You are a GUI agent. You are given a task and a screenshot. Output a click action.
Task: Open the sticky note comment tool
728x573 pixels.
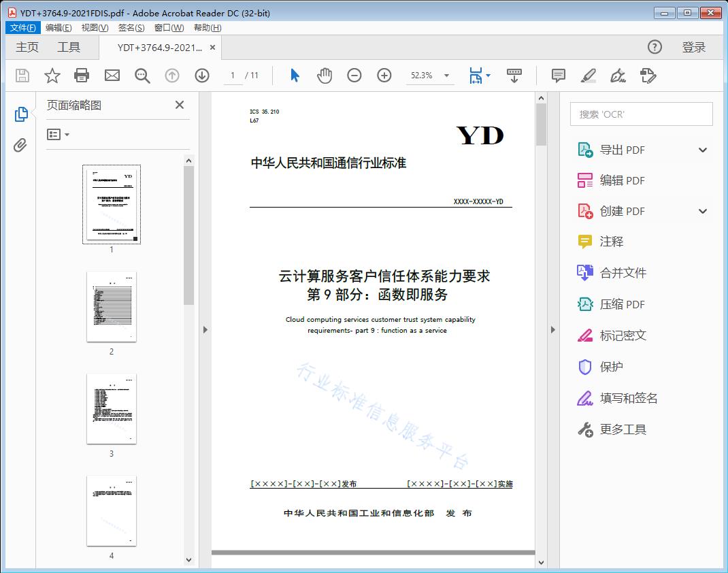[x=558, y=76]
